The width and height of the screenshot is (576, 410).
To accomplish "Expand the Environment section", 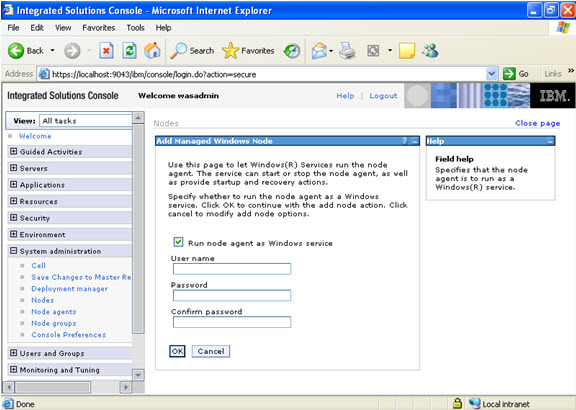I will (x=13, y=234).
